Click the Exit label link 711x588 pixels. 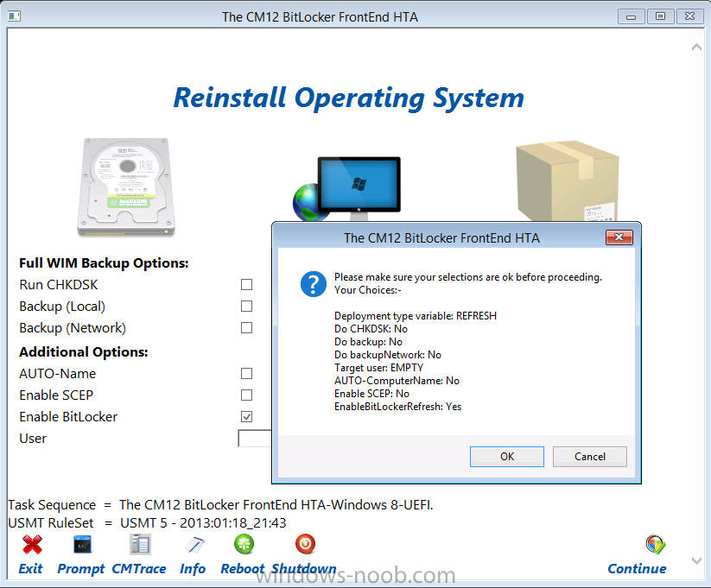[x=30, y=568]
